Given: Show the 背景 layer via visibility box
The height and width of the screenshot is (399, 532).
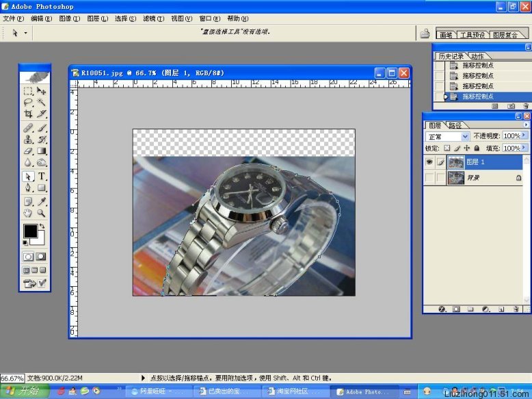Looking at the screenshot, I should (429, 177).
